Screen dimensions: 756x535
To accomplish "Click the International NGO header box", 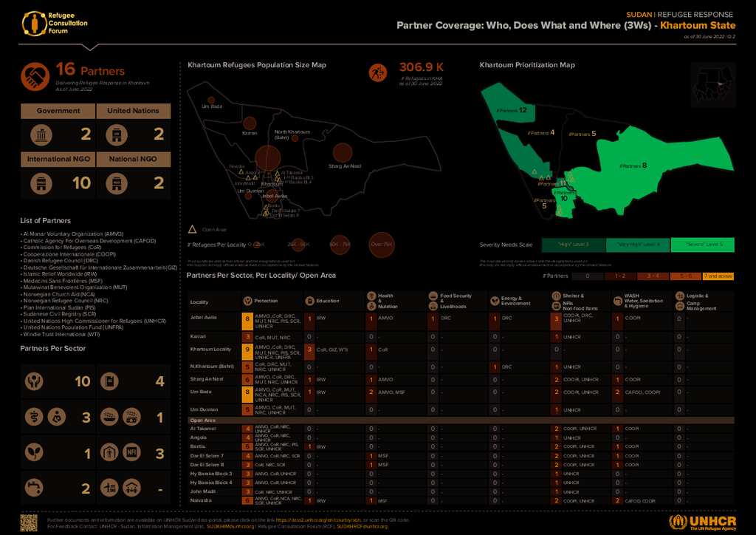I will [x=58, y=159].
